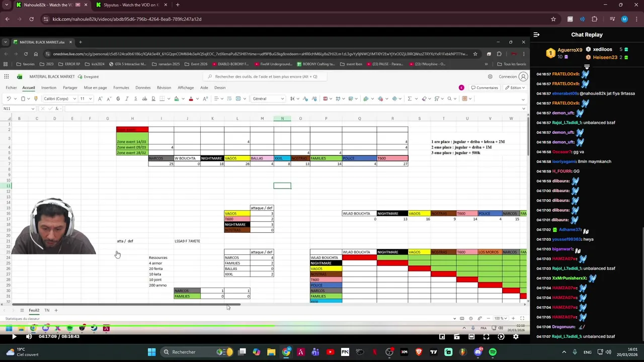The image size is (644, 362).
Task: Select the column N header
Action: point(282,119)
